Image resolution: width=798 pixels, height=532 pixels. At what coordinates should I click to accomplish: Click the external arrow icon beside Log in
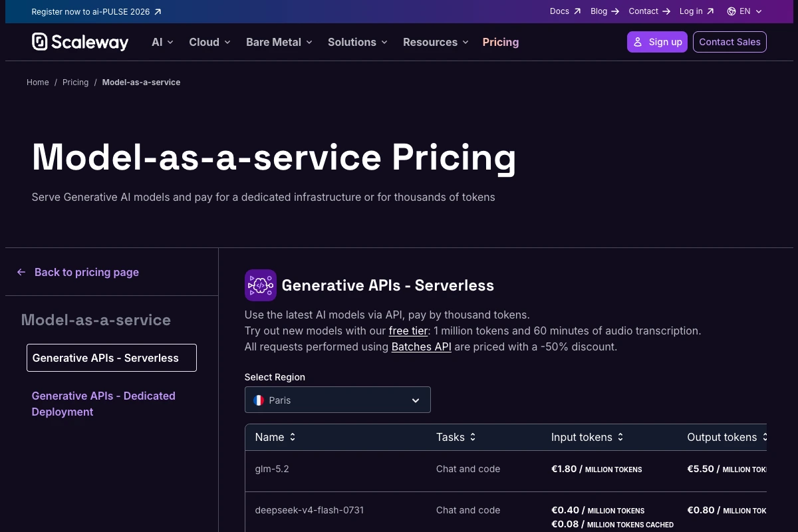click(710, 11)
